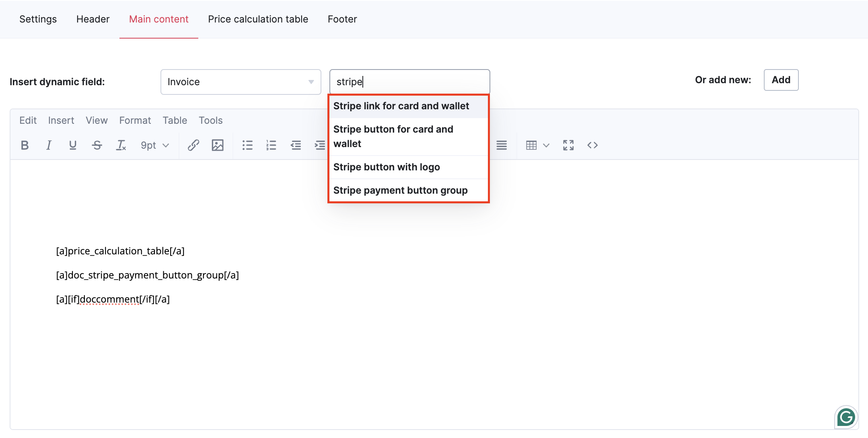Decrease indent of the paragraph
This screenshot has width=868, height=438.
[296, 145]
